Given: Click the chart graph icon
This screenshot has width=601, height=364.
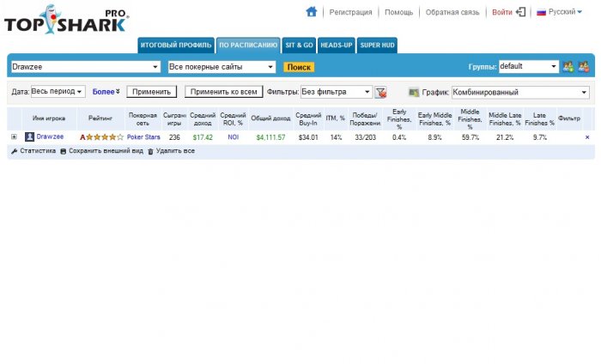Looking at the screenshot, I should (414, 93).
